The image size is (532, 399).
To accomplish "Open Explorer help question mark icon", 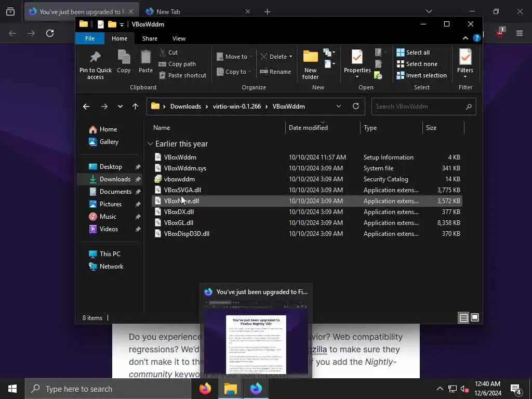I will 477,38.
